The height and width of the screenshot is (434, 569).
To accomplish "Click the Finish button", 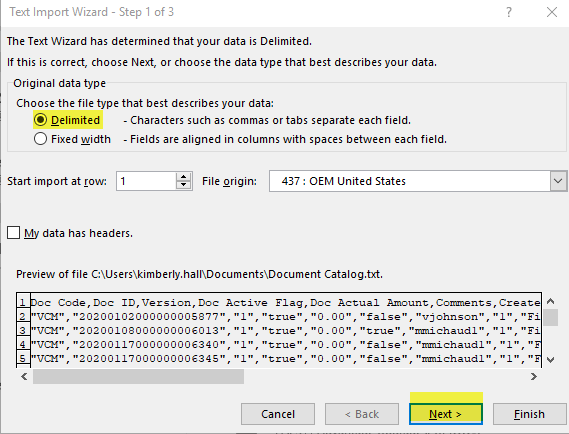I will [529, 414].
